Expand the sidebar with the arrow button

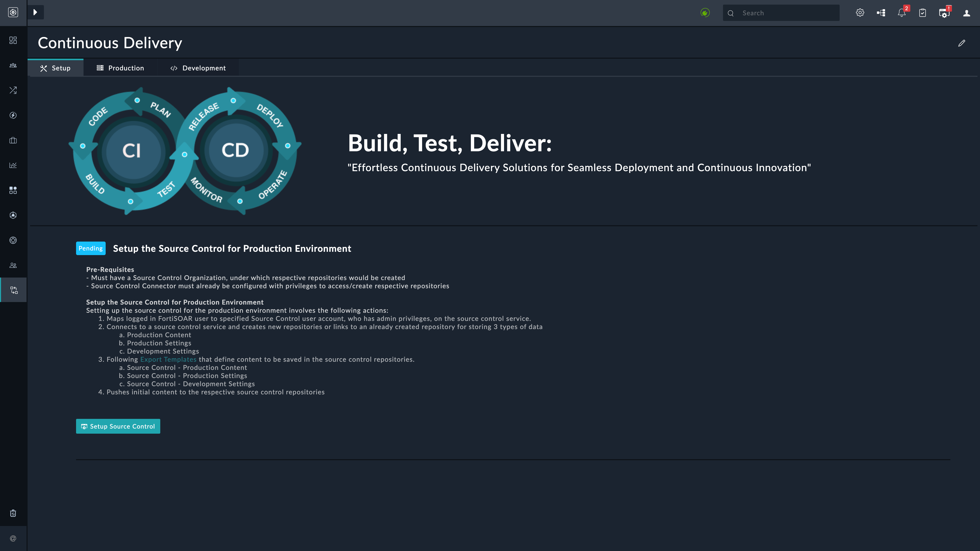[35, 12]
